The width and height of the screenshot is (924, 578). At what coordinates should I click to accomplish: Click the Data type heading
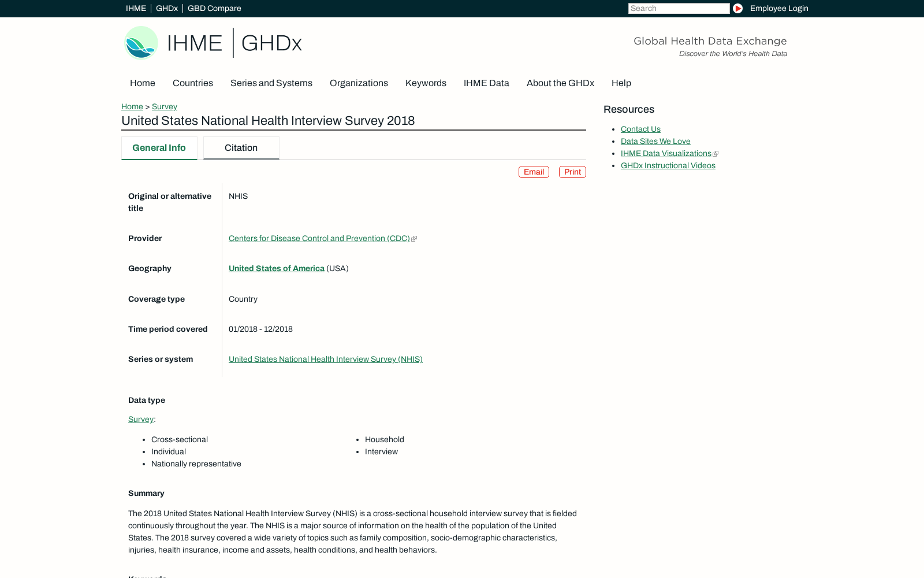pos(147,400)
